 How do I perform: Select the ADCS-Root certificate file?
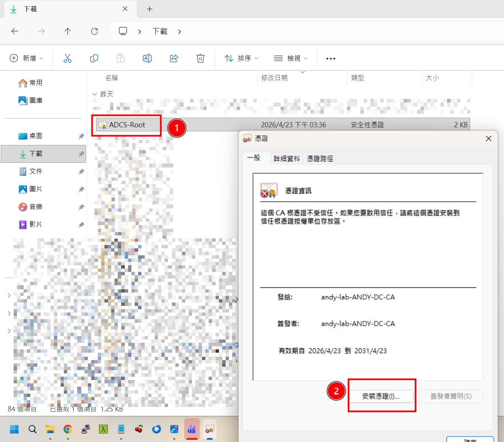pyautogui.click(x=127, y=125)
